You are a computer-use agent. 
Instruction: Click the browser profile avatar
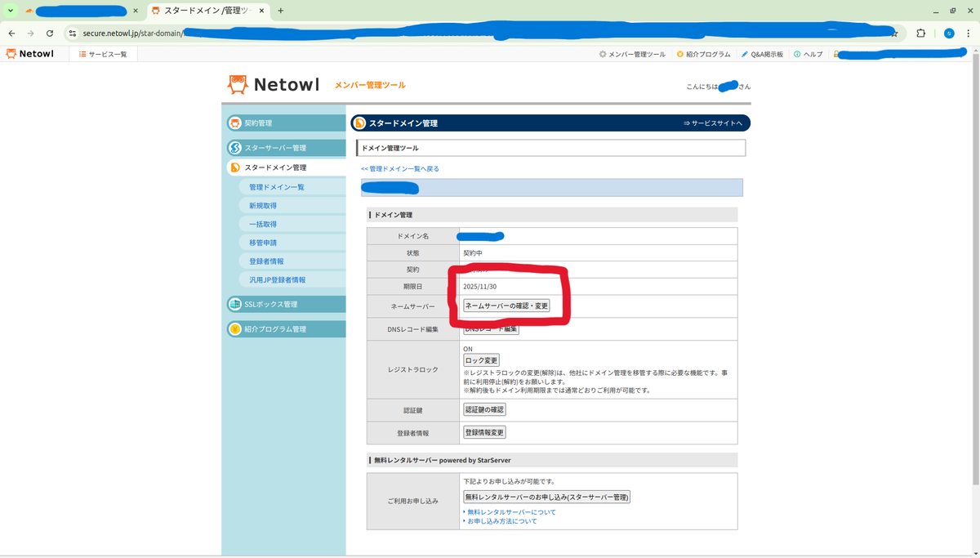coord(949,33)
